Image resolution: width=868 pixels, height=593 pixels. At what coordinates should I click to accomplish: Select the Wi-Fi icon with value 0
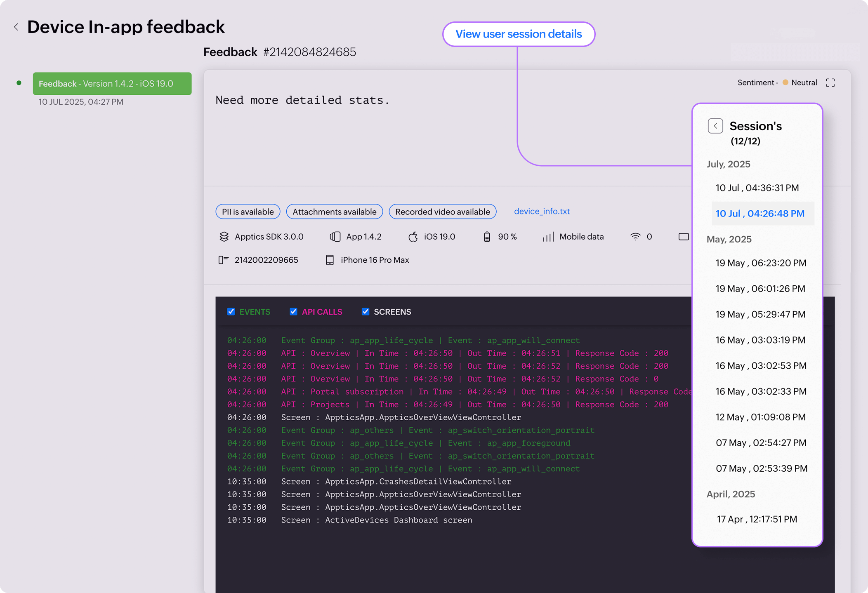click(635, 236)
